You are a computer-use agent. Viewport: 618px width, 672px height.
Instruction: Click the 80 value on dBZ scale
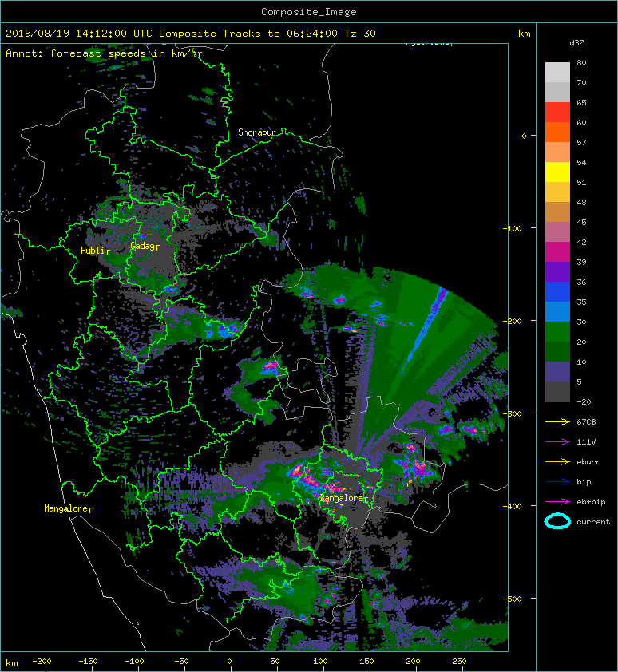click(x=581, y=62)
